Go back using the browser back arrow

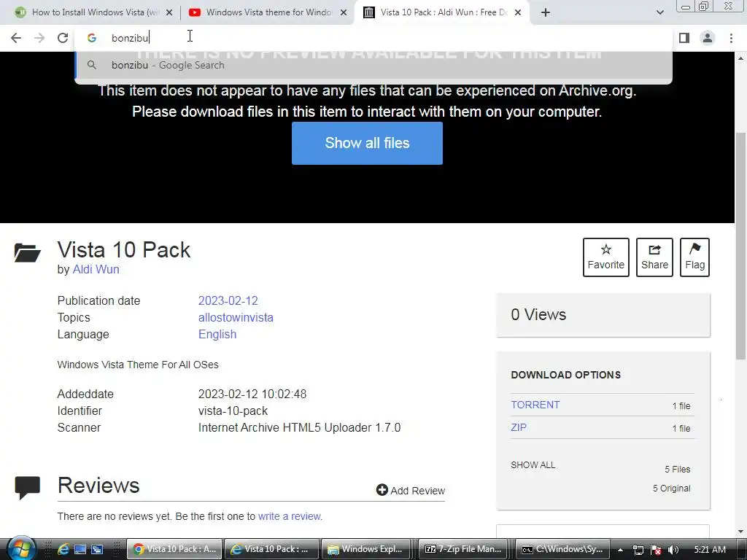pyautogui.click(x=16, y=38)
